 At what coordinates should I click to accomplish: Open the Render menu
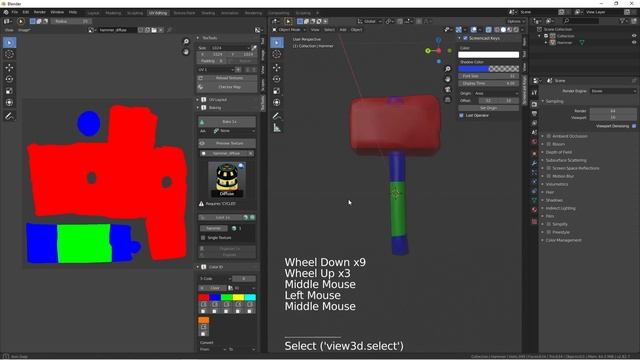(40, 12)
